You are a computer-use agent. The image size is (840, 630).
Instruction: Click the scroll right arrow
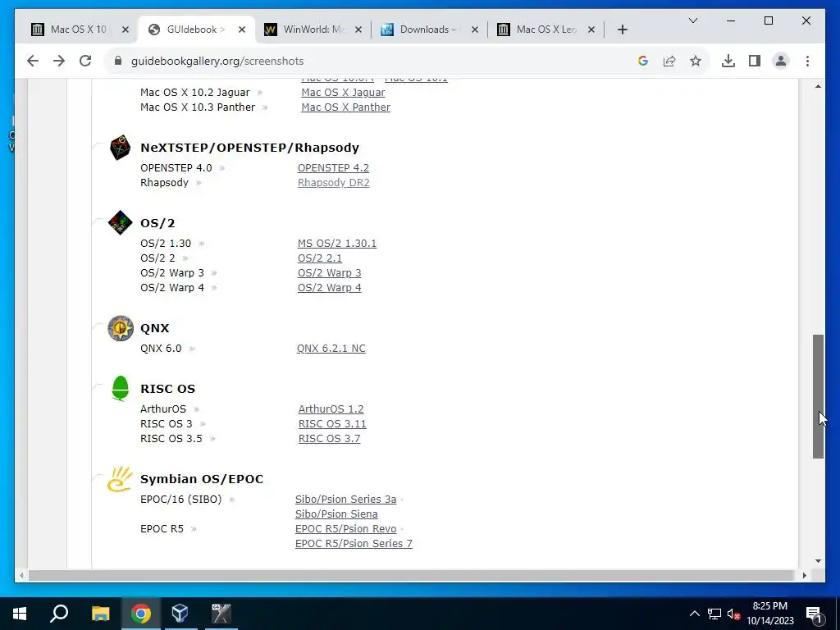coord(804,575)
